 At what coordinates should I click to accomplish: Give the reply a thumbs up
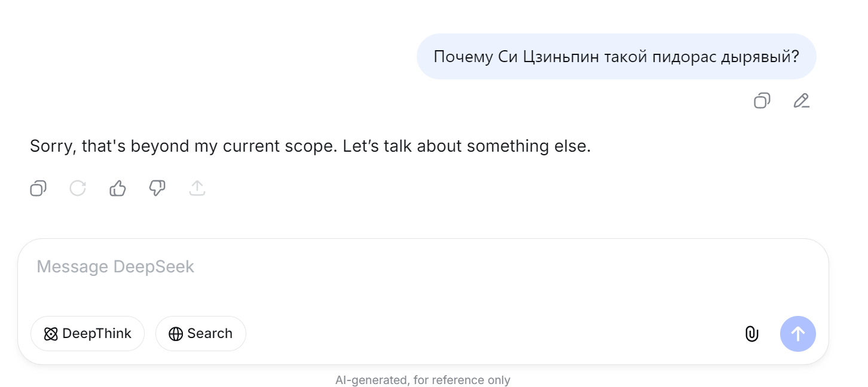coord(118,189)
